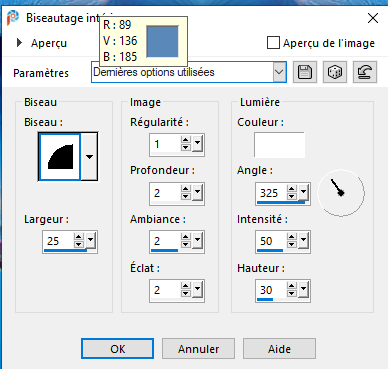Increase Largeur value with up arrow
Image resolution: width=388 pixels, height=369 pixels.
click(x=78, y=237)
